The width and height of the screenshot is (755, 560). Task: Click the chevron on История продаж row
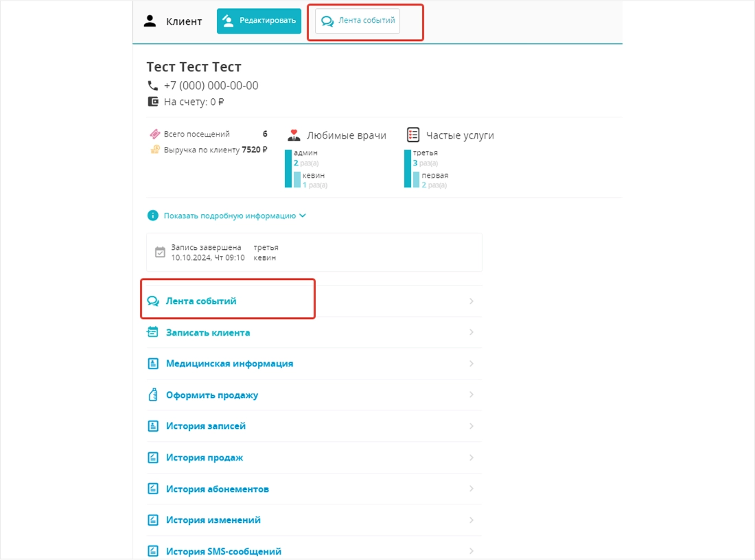point(472,458)
